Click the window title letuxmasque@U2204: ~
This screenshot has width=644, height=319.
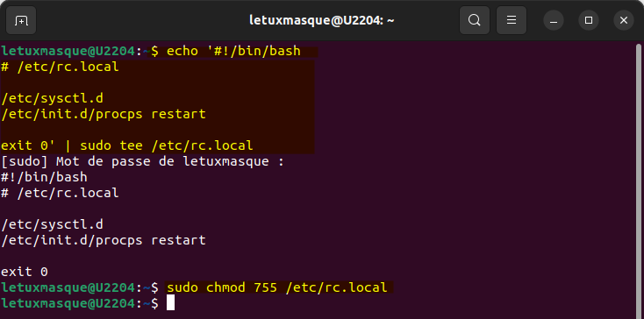(x=322, y=20)
